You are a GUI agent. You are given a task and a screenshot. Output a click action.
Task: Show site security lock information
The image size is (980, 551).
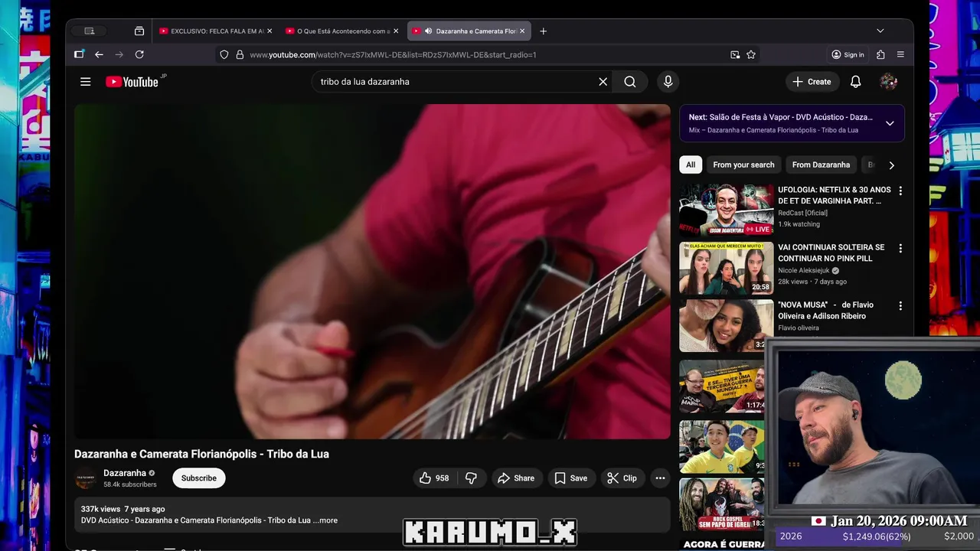coord(240,54)
